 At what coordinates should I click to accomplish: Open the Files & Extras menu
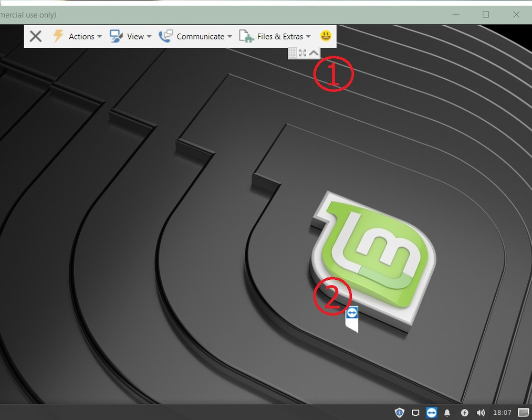275,36
